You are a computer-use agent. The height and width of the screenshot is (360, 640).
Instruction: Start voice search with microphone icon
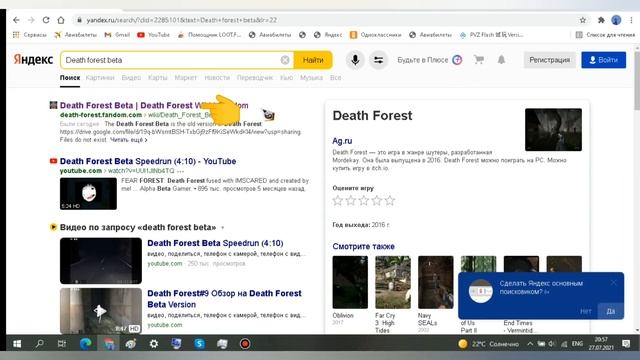(x=355, y=60)
